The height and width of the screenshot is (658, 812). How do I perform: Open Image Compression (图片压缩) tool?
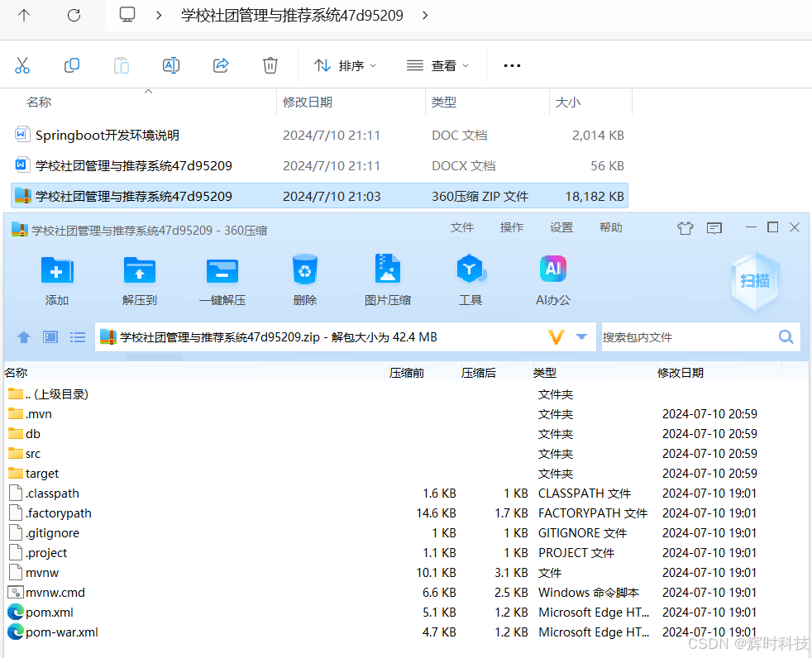click(x=387, y=280)
